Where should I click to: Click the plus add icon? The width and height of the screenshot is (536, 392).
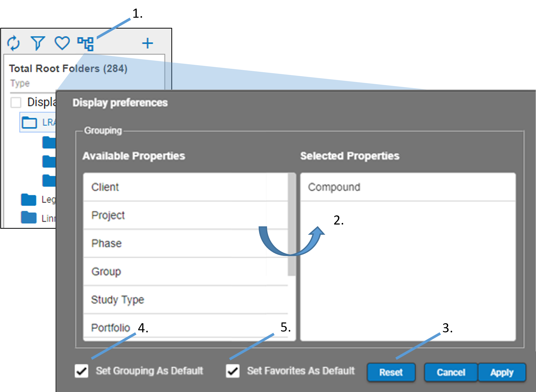pos(147,43)
